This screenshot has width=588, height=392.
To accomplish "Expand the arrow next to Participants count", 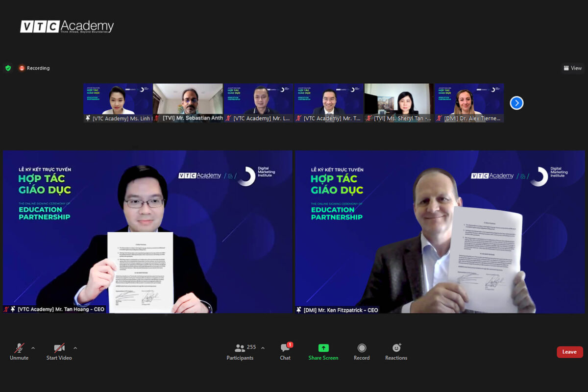I will 263,348.
